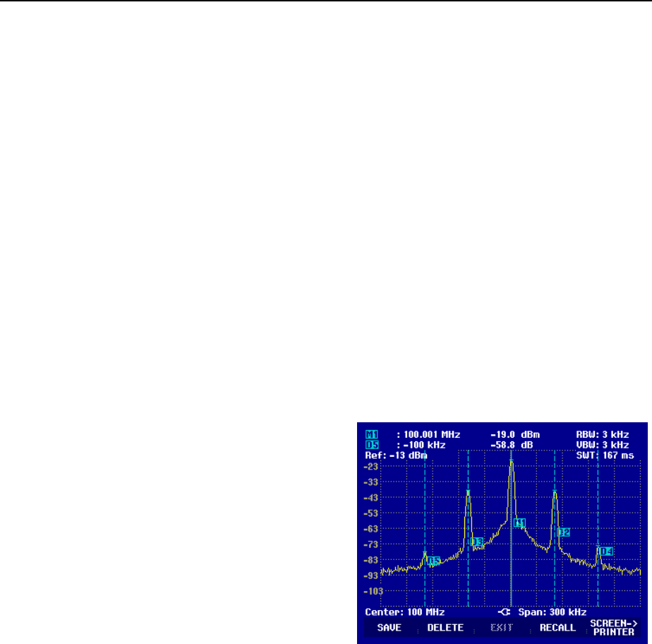Click the -73 level axis label
This screenshot has width=652, height=644.
click(371, 544)
